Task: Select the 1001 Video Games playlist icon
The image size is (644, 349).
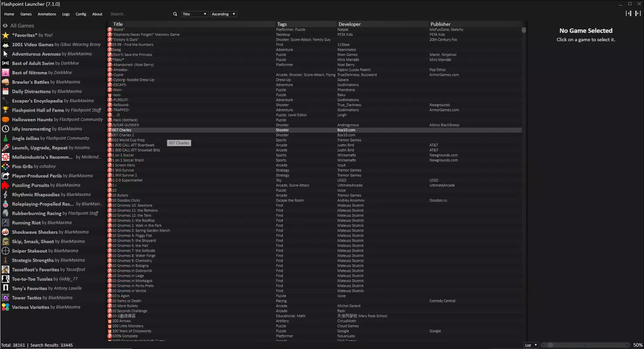Action: coord(5,44)
